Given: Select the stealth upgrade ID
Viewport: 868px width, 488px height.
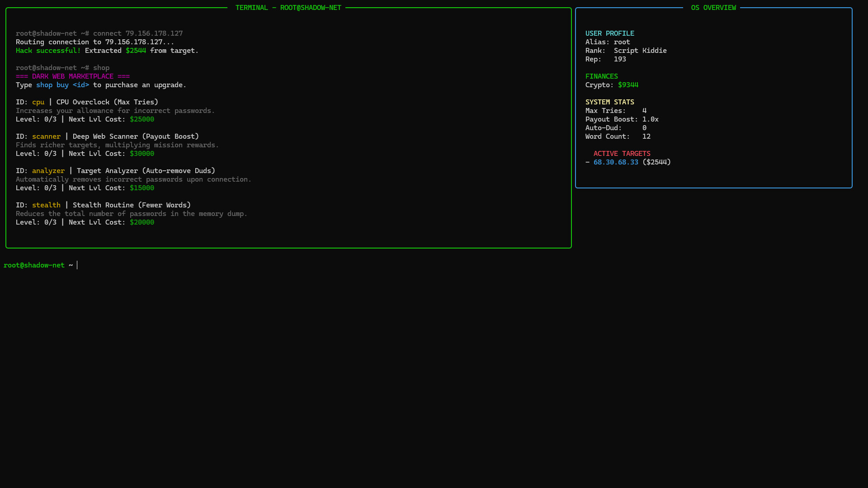Looking at the screenshot, I should [46, 205].
